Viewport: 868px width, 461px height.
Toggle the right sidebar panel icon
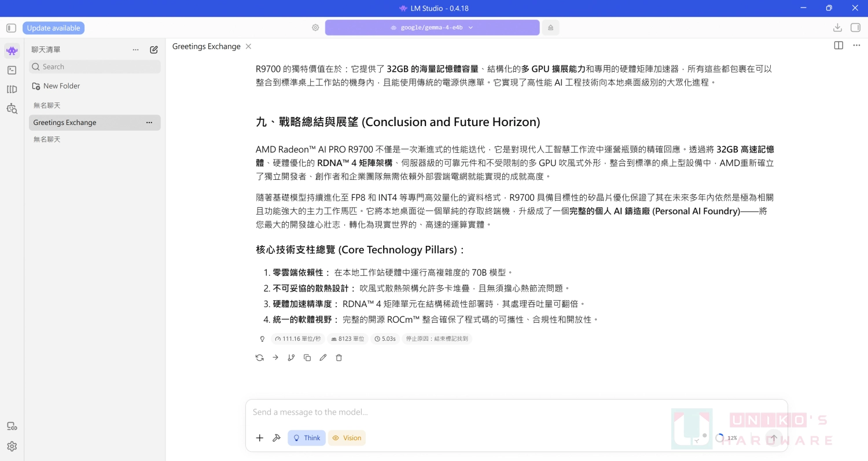click(855, 27)
